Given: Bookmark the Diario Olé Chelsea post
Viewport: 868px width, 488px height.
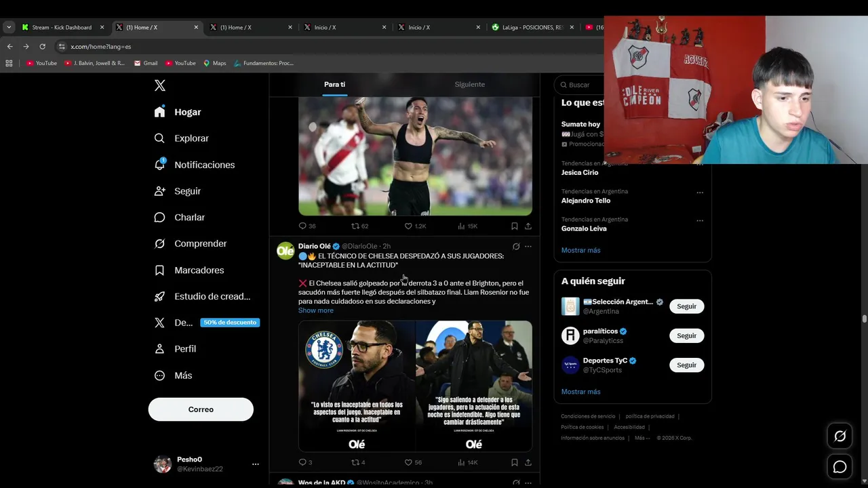Looking at the screenshot, I should (515, 462).
